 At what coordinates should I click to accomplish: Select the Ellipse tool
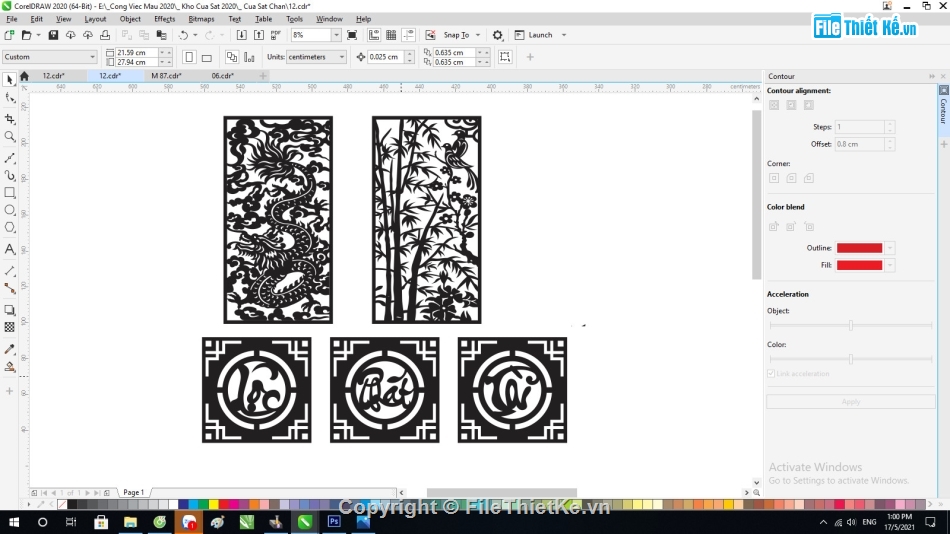(x=10, y=210)
